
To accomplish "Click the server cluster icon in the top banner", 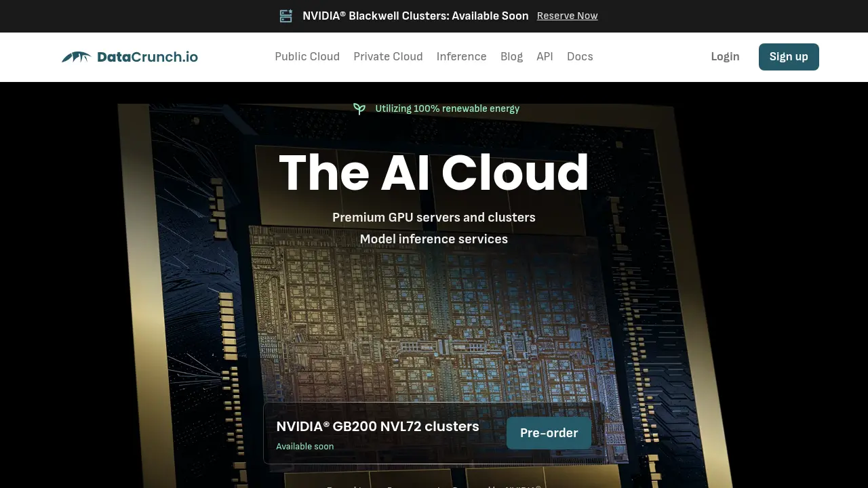I will tap(286, 16).
